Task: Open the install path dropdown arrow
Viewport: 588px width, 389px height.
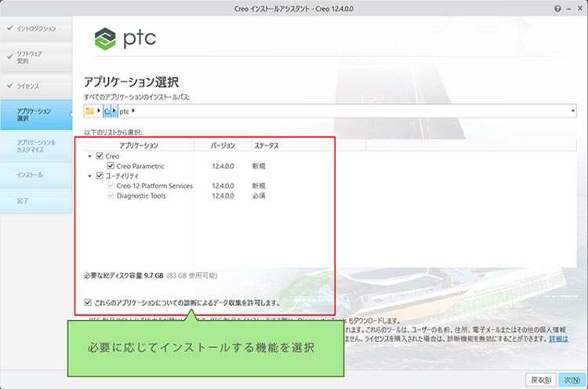Action: (x=572, y=111)
